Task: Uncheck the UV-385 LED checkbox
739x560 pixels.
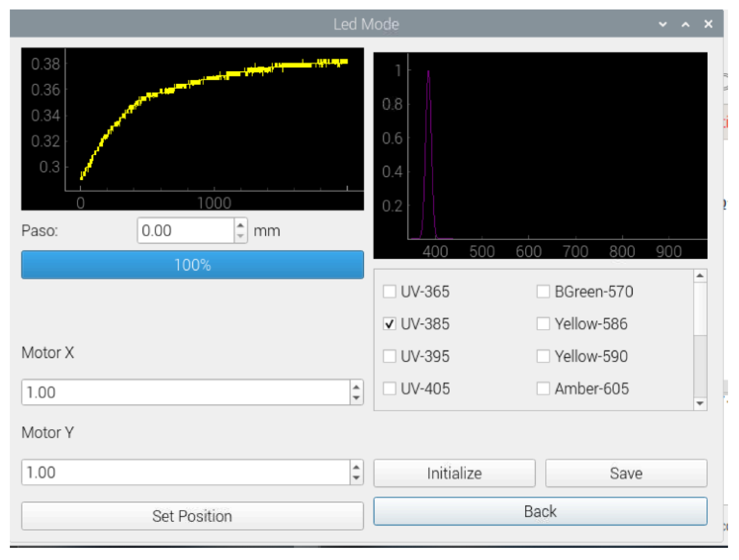Action: tap(389, 324)
